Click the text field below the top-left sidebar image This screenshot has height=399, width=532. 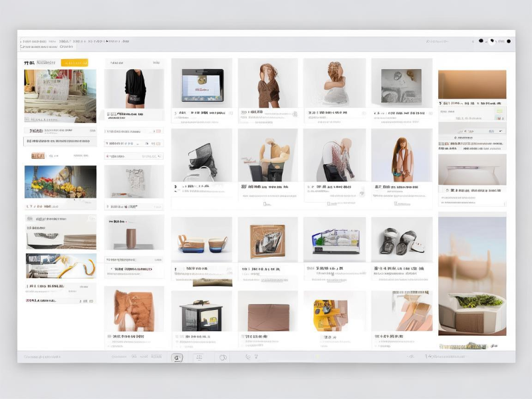pos(60,141)
